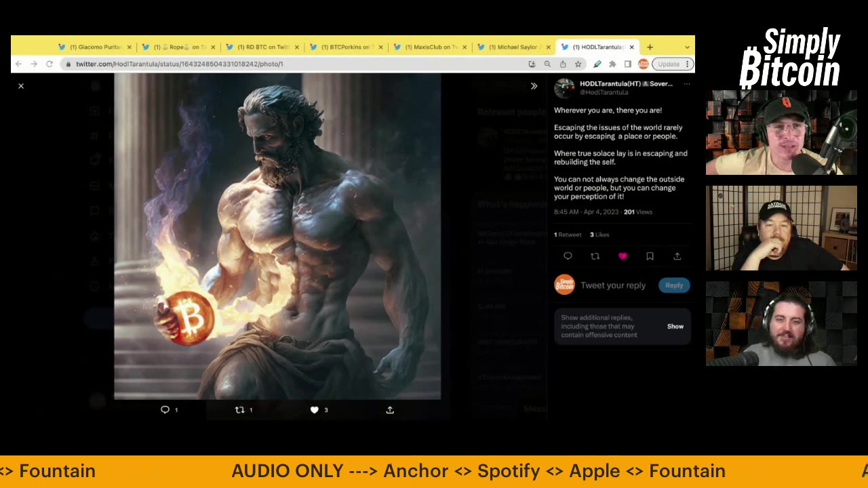Unlike the tweet via the pink heart
Image resolution: width=868 pixels, height=488 pixels.
point(623,256)
